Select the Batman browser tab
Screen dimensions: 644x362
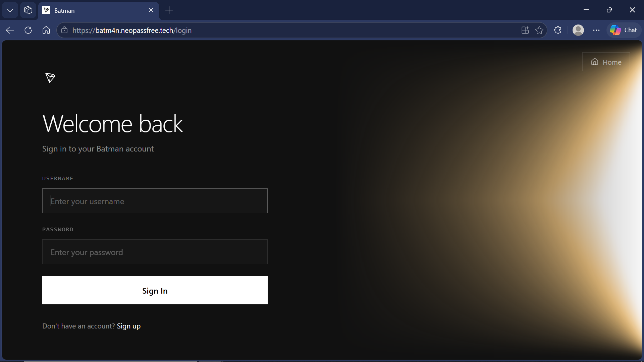pos(80,10)
